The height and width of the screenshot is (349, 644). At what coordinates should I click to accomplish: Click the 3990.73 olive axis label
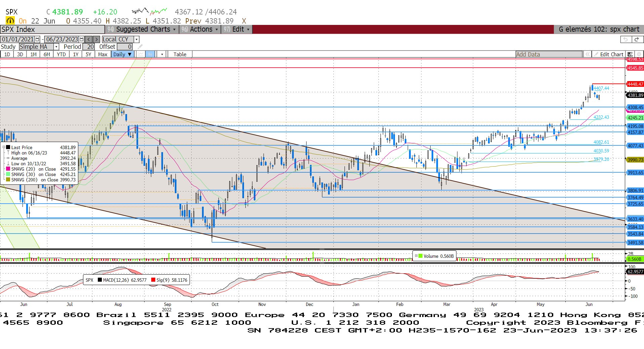click(635, 160)
